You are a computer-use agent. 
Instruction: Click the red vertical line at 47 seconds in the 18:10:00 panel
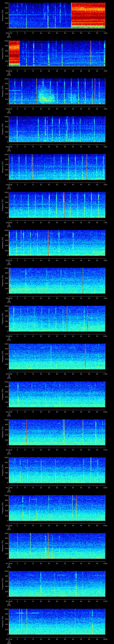click(x=85, y=357)
